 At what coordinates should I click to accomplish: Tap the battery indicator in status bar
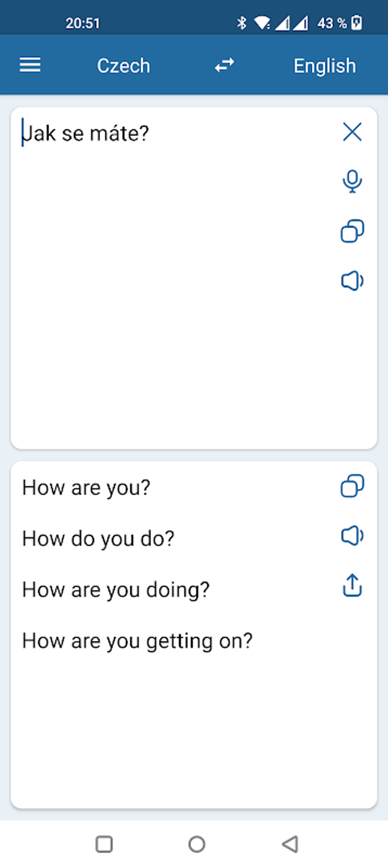click(x=356, y=23)
